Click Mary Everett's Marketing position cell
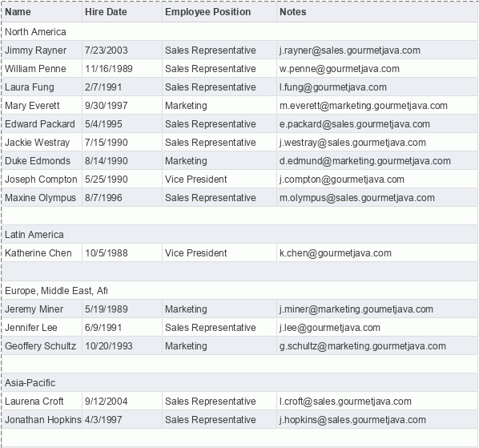 click(x=219, y=106)
